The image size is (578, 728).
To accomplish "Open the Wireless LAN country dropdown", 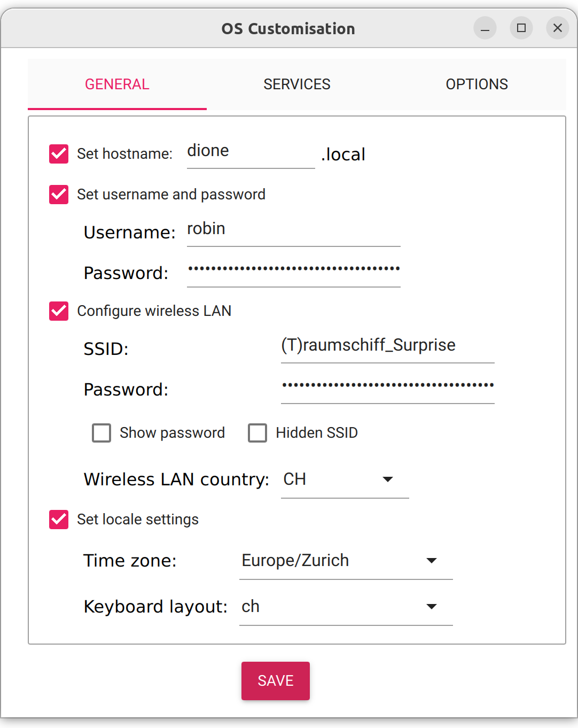I will (345, 479).
